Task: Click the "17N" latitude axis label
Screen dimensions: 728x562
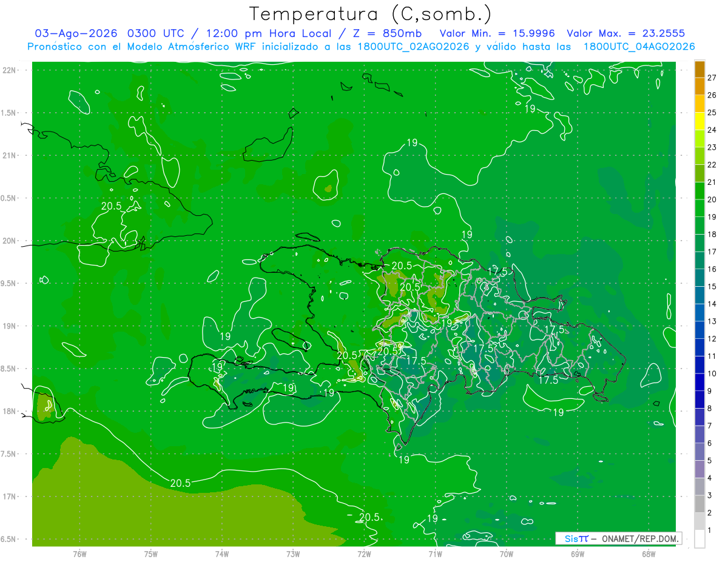Action: click(9, 497)
